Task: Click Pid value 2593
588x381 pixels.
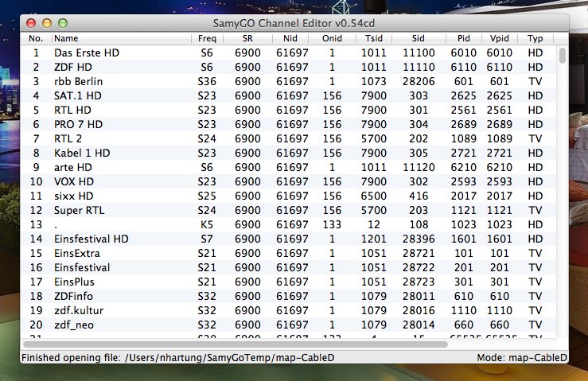Action: tap(464, 181)
